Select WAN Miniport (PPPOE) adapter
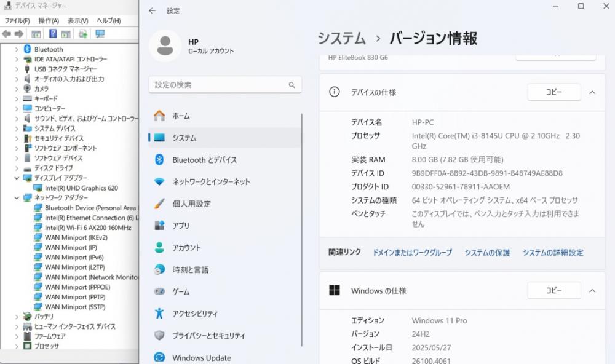The width and height of the screenshot is (615, 364). [x=77, y=287]
